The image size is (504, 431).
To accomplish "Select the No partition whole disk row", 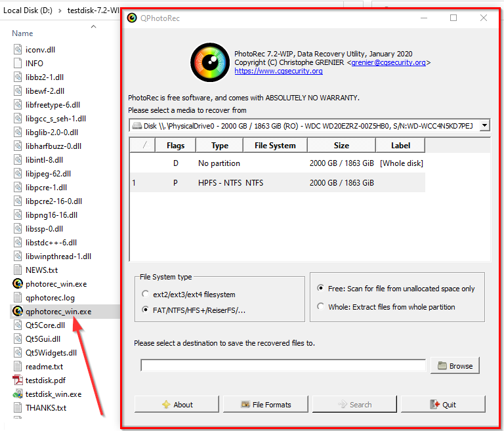I will [278, 163].
